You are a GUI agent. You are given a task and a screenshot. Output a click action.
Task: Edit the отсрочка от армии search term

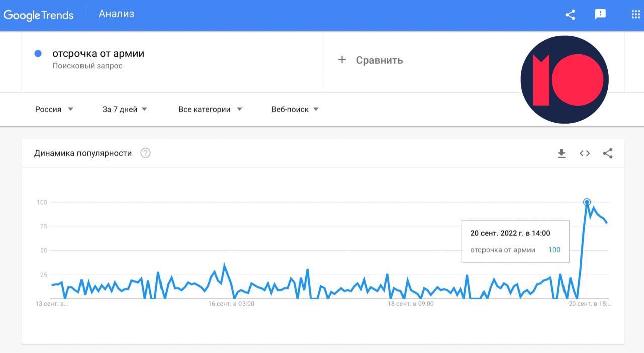[x=98, y=54]
